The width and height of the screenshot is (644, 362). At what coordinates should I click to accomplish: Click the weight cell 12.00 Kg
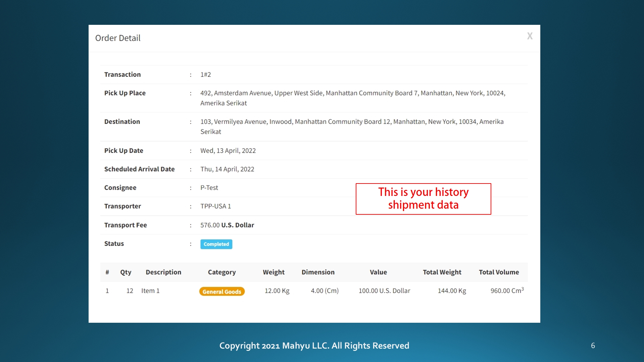(x=277, y=291)
